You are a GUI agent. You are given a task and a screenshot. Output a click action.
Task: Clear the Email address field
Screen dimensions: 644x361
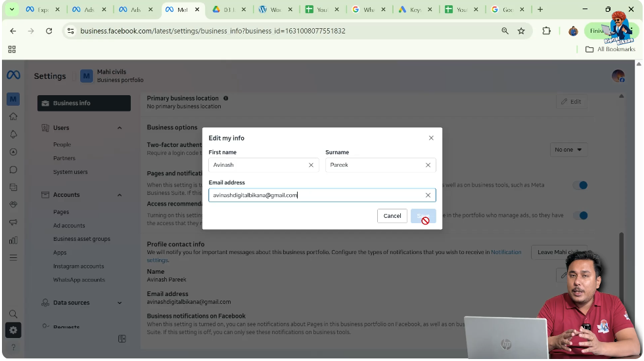pos(428,196)
